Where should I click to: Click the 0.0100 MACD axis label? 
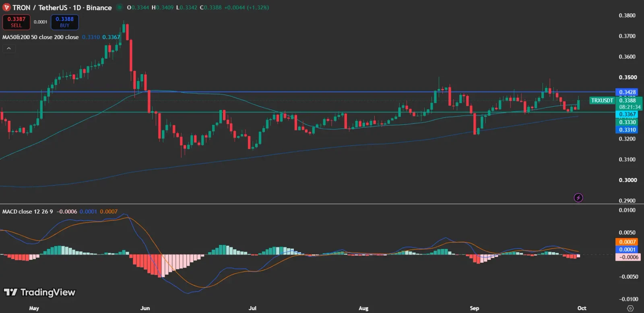pyautogui.click(x=627, y=210)
